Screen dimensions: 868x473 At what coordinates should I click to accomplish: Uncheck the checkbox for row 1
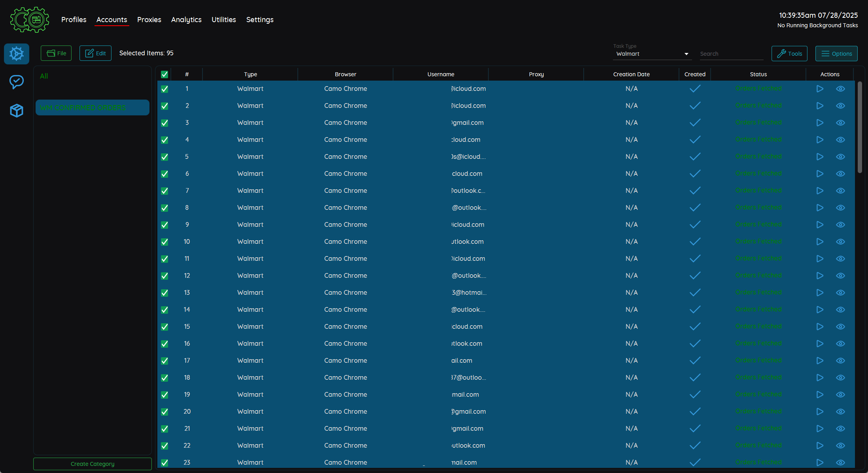tap(165, 89)
